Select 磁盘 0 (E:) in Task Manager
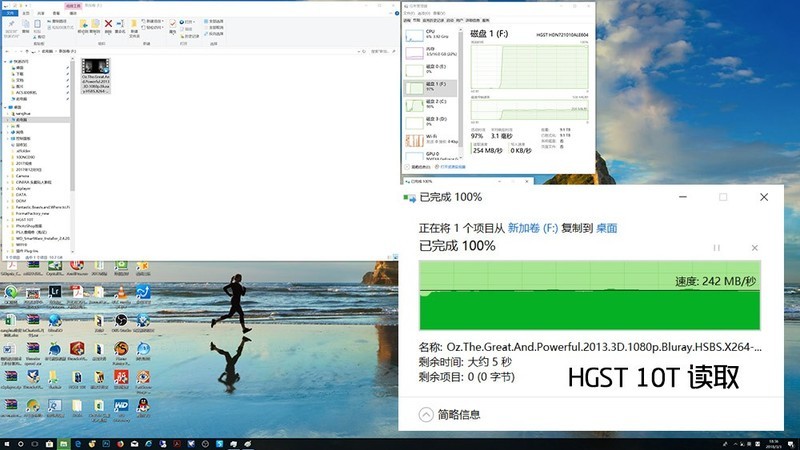 coord(431,70)
